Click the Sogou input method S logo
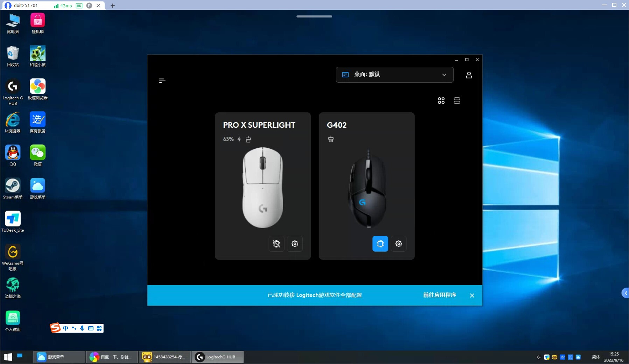The width and height of the screenshot is (629, 364). pos(55,328)
